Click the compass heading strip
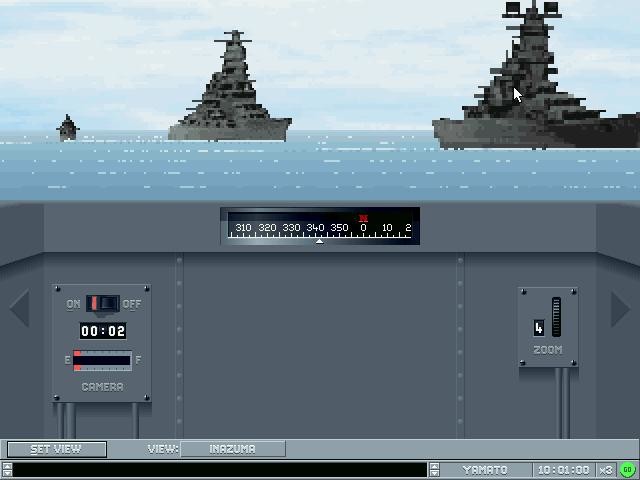 320,226
